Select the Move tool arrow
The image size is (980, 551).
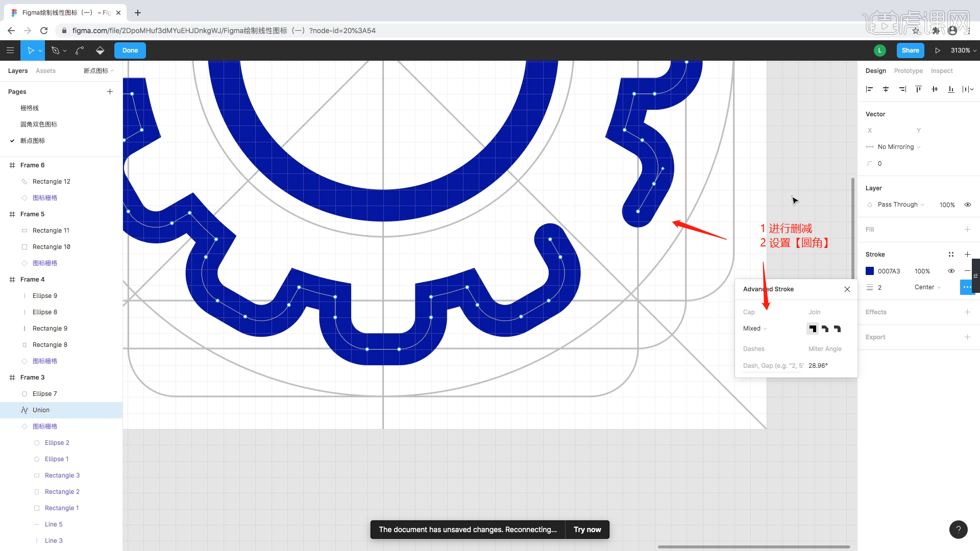pyautogui.click(x=31, y=51)
